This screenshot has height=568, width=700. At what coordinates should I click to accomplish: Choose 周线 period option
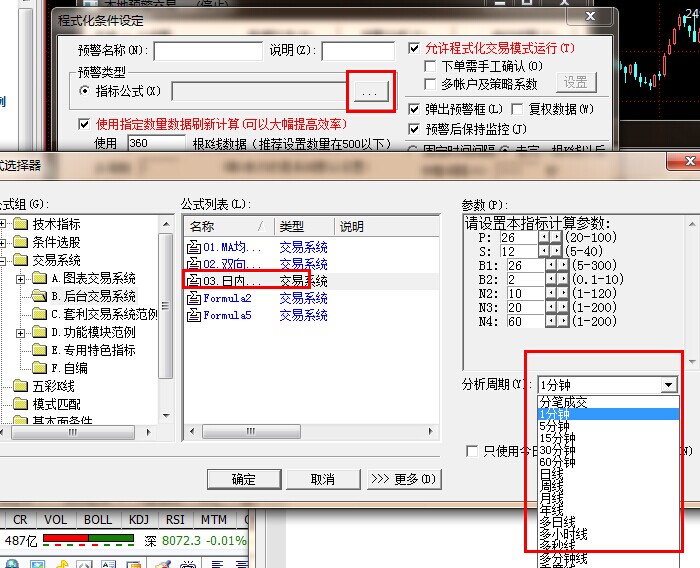click(608, 485)
